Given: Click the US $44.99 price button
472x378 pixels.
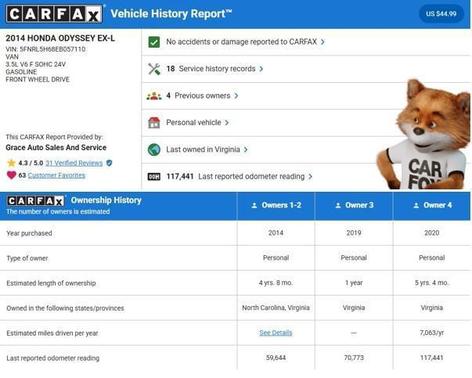Looking at the screenshot, I should click(x=441, y=14).
